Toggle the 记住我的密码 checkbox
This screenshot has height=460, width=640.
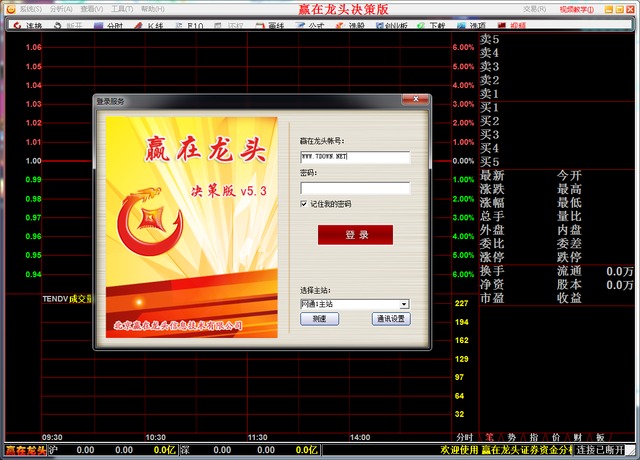coord(305,204)
